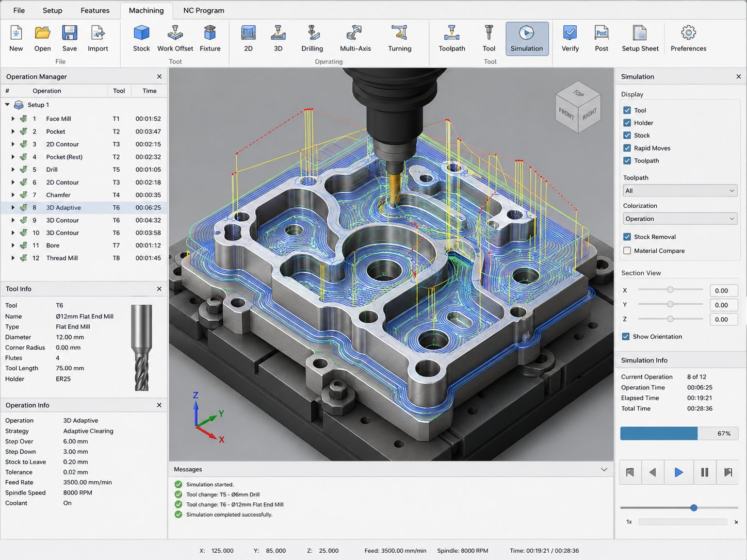
Task: Choose the Turning operation icon
Action: tap(399, 34)
